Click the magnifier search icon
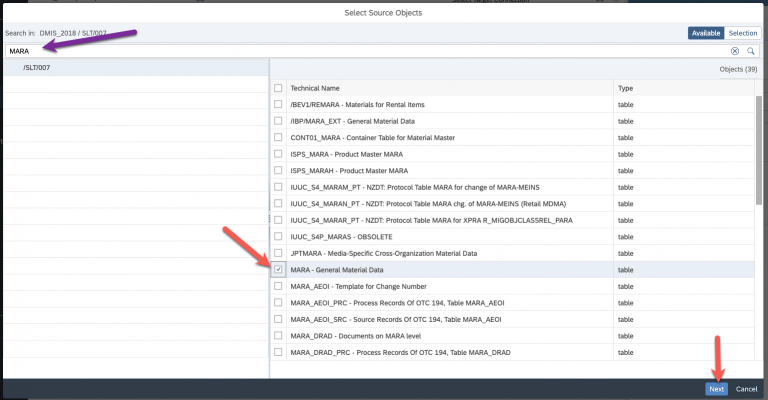 coord(750,50)
